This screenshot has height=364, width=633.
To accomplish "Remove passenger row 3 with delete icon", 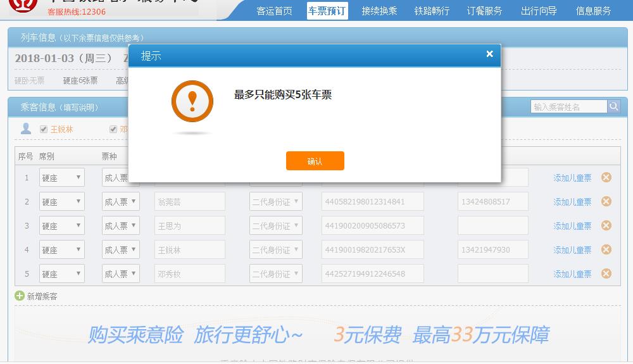I will pos(606,225).
